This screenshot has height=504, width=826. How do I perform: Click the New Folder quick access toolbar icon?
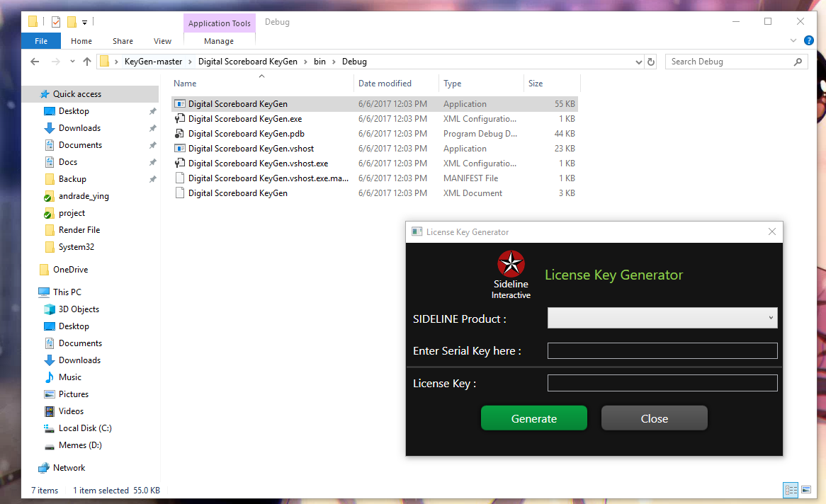coord(72,22)
